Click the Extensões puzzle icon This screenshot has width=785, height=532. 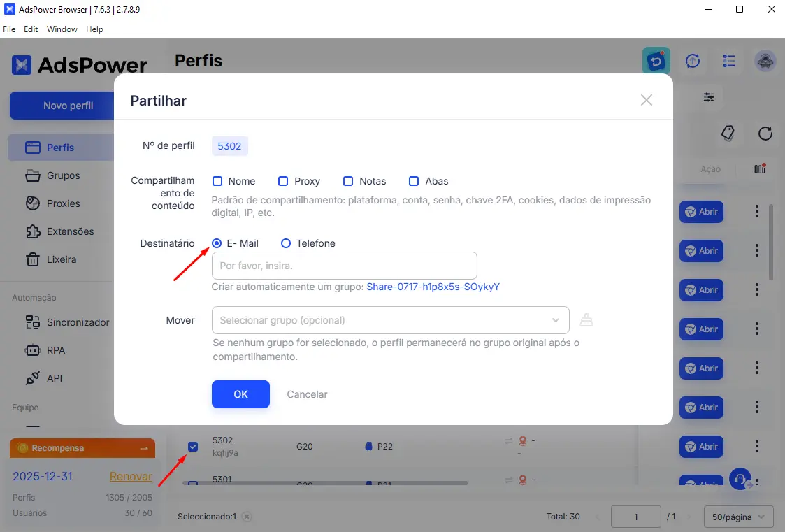pyautogui.click(x=33, y=231)
